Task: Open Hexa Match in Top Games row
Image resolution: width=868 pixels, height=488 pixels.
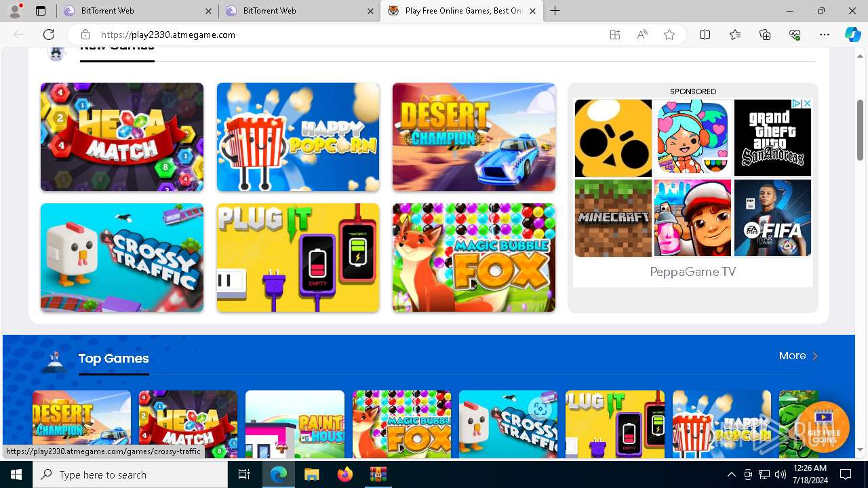Action: (188, 424)
